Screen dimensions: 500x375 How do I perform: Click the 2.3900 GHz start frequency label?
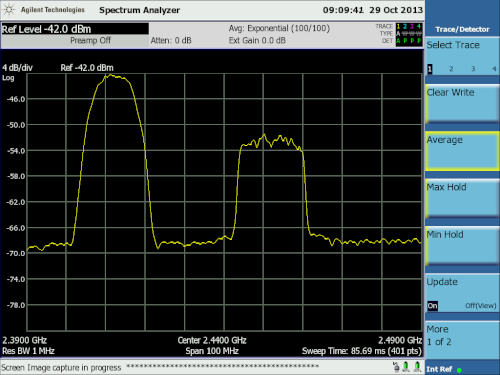click(24, 340)
